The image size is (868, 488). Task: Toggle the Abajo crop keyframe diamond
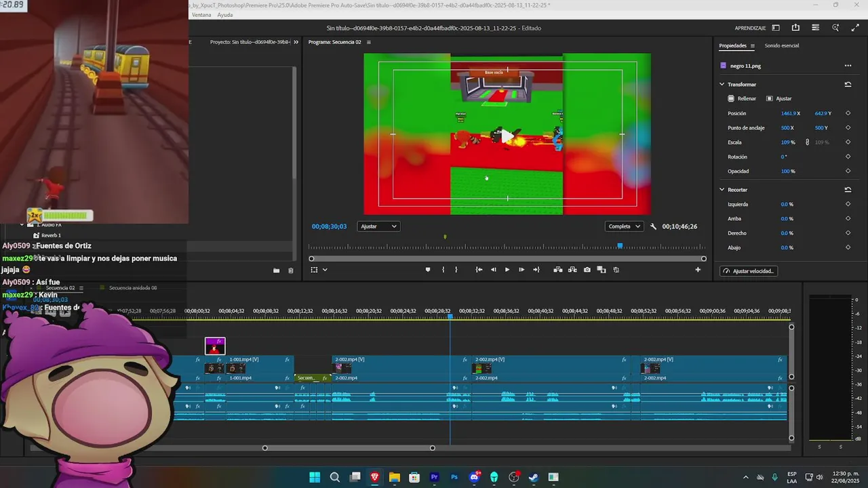848,247
